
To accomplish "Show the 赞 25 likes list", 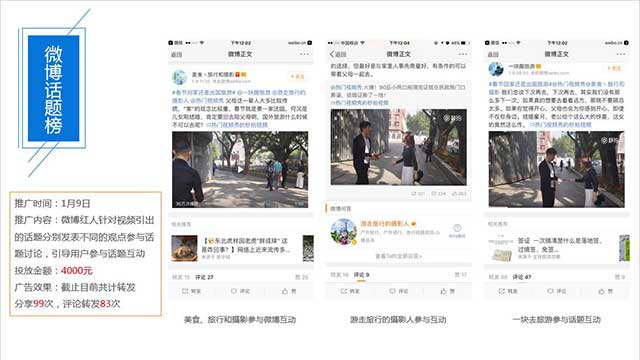I will 301,277.
